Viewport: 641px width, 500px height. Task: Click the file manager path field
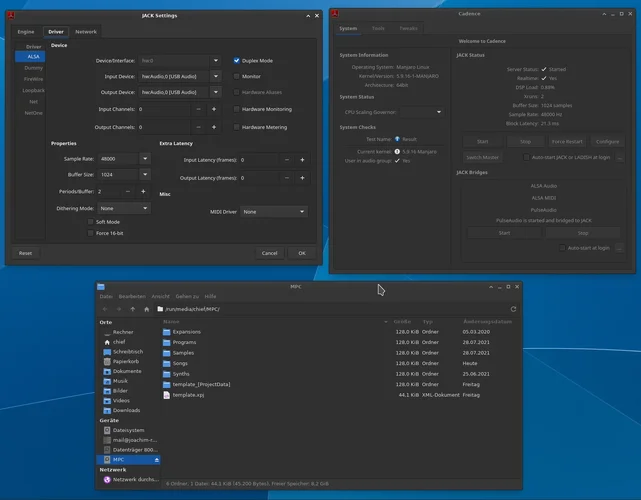click(330, 309)
